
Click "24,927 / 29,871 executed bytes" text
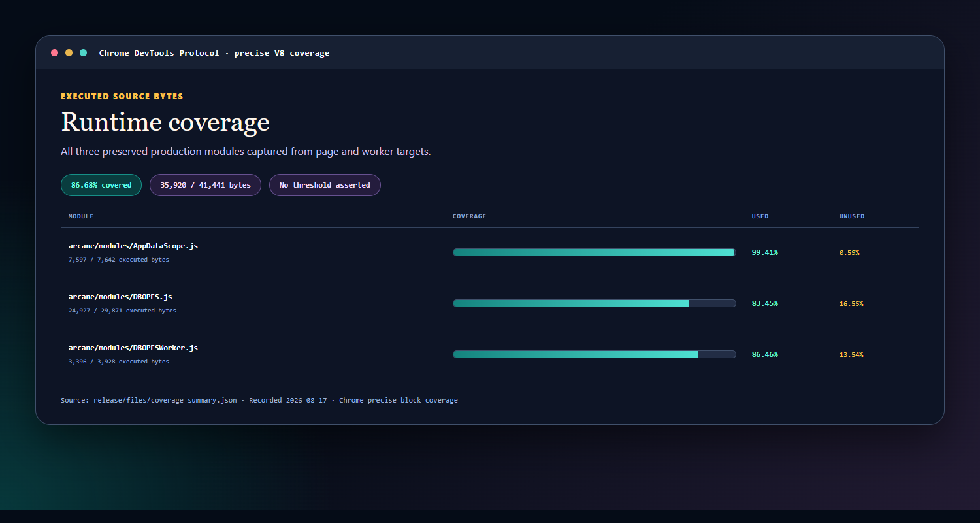[x=122, y=311]
